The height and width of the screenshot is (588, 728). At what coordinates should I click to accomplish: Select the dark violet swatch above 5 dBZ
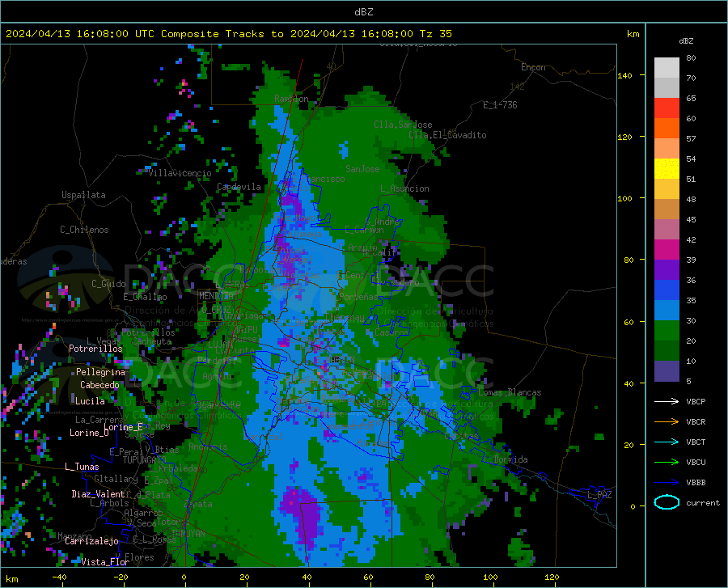tap(667, 371)
